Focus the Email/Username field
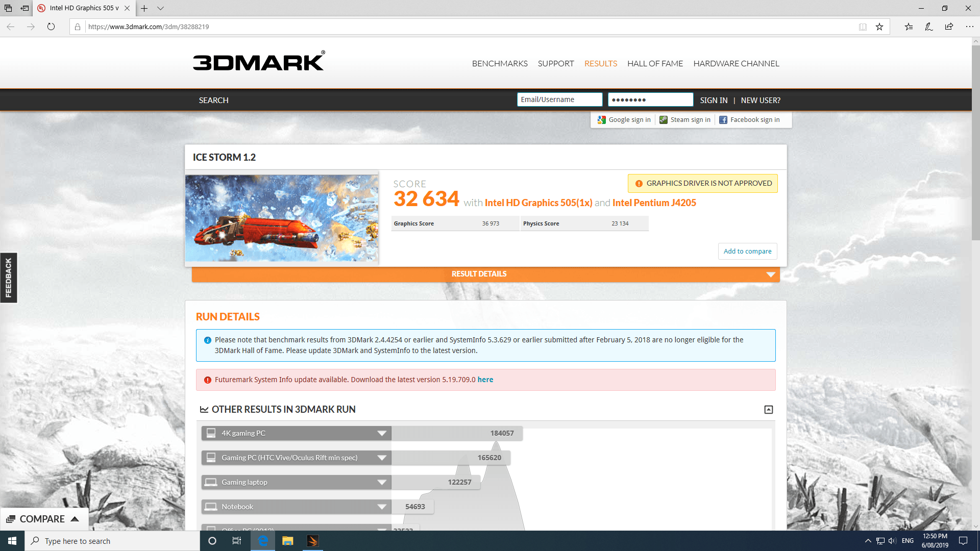Screen dimensions: 980x551 pos(559,99)
